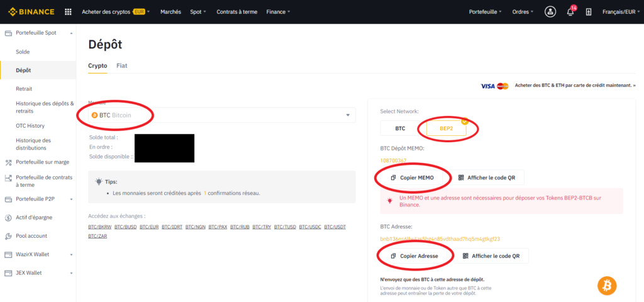Click the copy icon in Copier MEMO
This screenshot has height=302, width=644.
393,177
